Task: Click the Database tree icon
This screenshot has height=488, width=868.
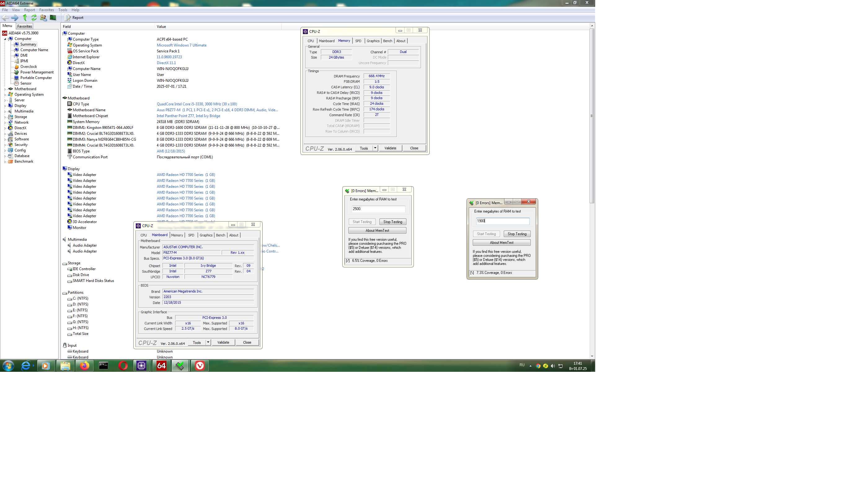Action: (x=11, y=156)
